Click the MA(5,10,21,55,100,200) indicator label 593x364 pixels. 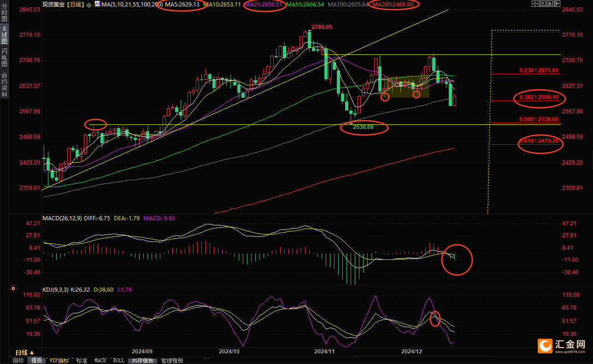coord(132,4)
